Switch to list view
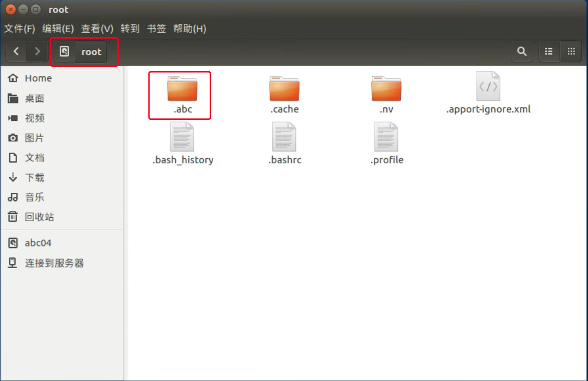Image resolution: width=588 pixels, height=381 pixels. (549, 51)
